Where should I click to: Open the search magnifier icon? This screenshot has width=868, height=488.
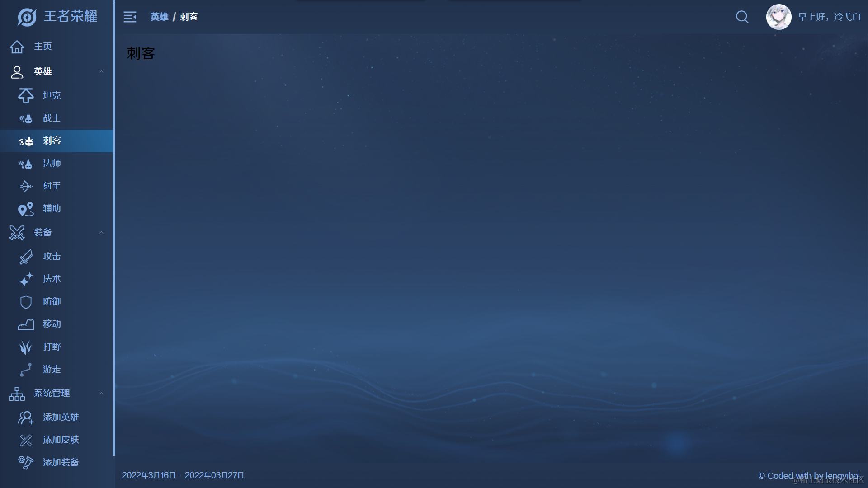pyautogui.click(x=742, y=17)
